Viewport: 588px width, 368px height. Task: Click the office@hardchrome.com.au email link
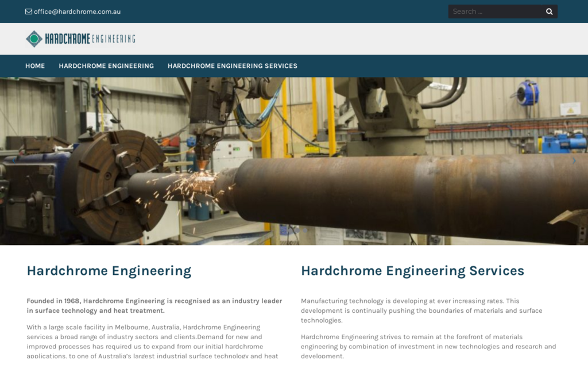[x=76, y=11]
